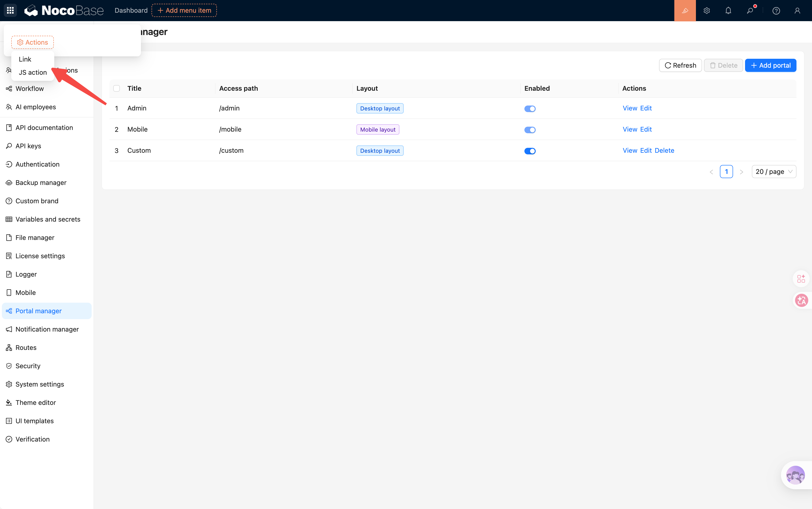Click Mobile phone icon in sidebar

[9, 293]
